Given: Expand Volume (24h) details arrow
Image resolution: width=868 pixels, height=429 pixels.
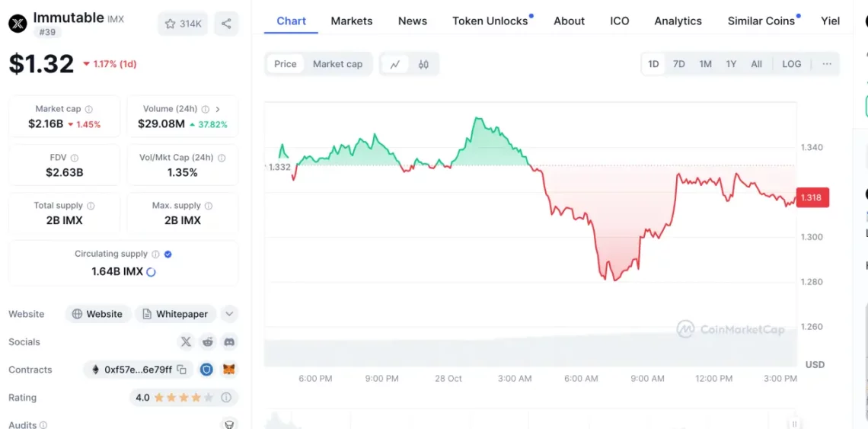Looking at the screenshot, I should (x=218, y=109).
